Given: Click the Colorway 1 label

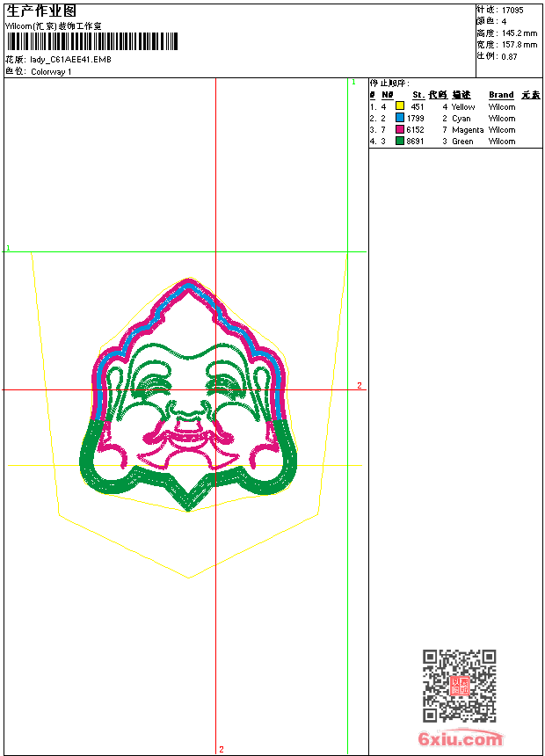Looking at the screenshot, I should click(x=51, y=71).
